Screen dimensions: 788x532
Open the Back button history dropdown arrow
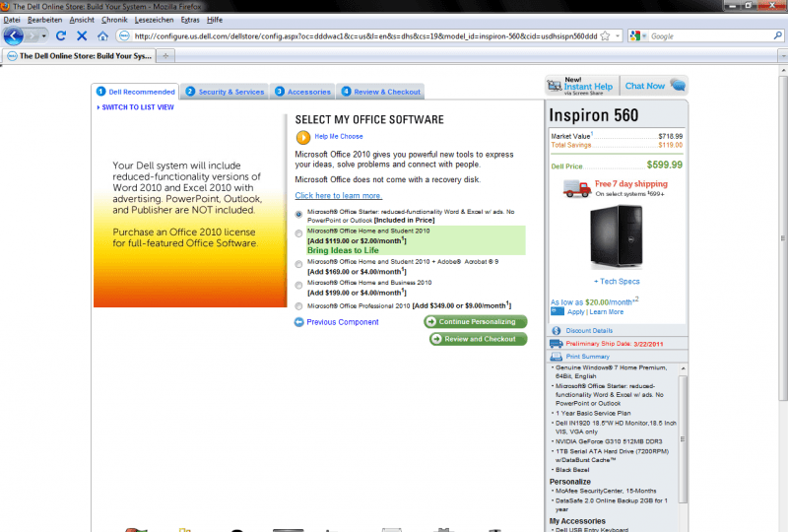click(43, 36)
